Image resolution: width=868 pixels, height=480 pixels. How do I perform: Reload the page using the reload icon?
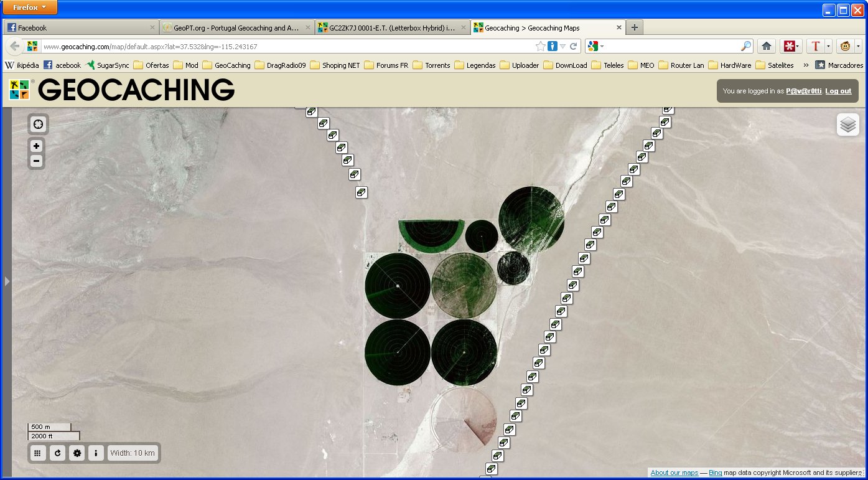click(573, 46)
